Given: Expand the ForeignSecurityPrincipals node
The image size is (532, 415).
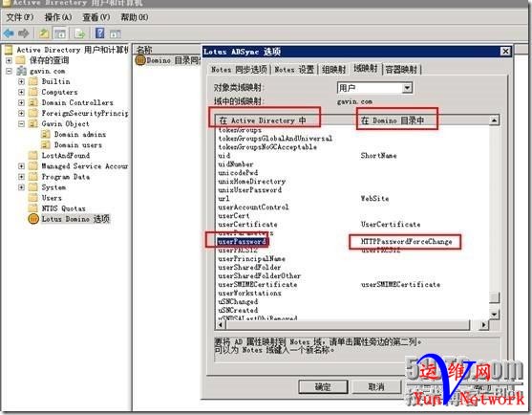Looking at the screenshot, I should [x=21, y=113].
